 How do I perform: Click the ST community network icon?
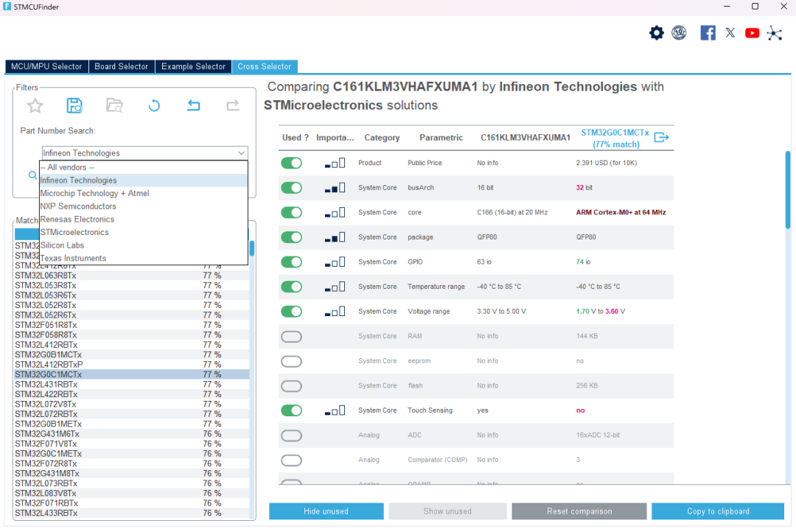click(x=775, y=33)
